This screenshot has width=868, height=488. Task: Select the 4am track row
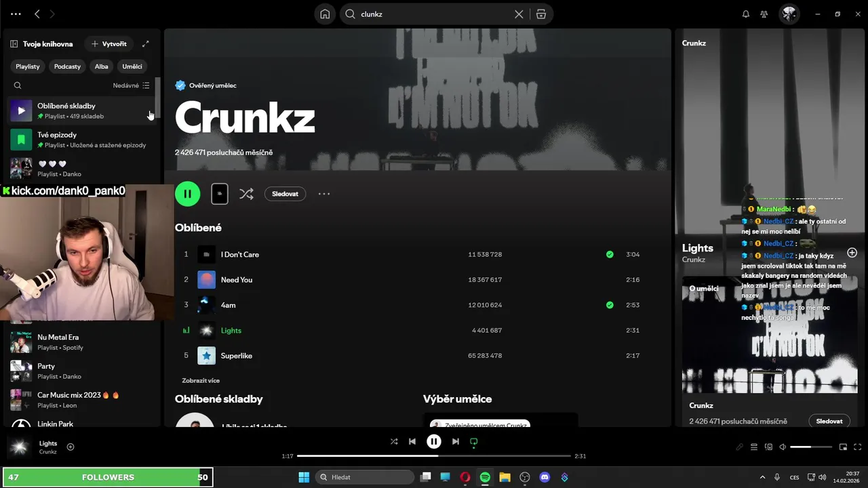[x=412, y=305]
